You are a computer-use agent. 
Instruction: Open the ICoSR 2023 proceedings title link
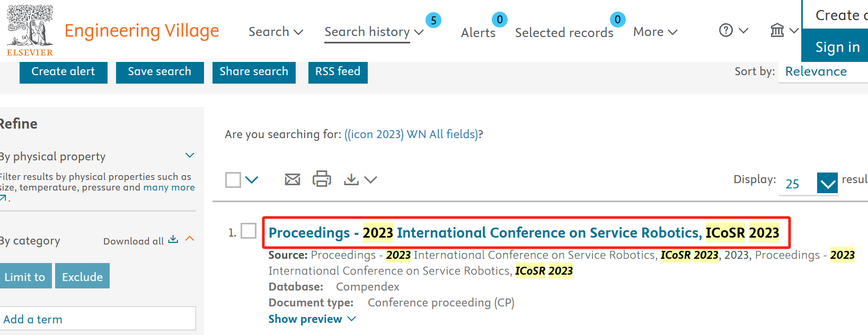(x=524, y=232)
